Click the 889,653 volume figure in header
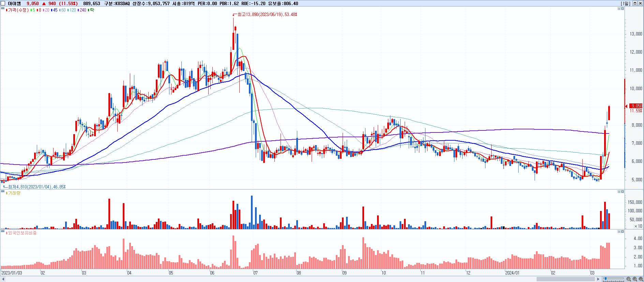644x282 pixels. (x=92, y=3)
